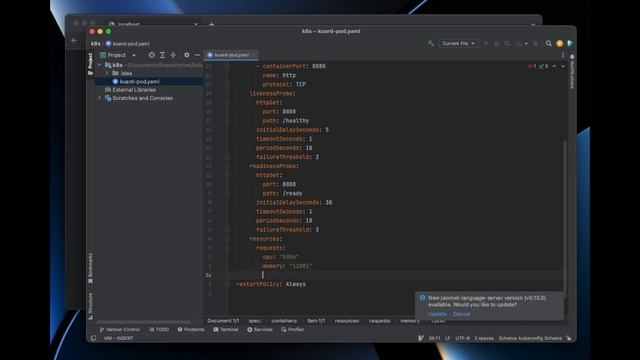Click UTF-8 encoding in status bar
Image resolution: width=640 pixels, height=360 pixels.
[462, 338]
